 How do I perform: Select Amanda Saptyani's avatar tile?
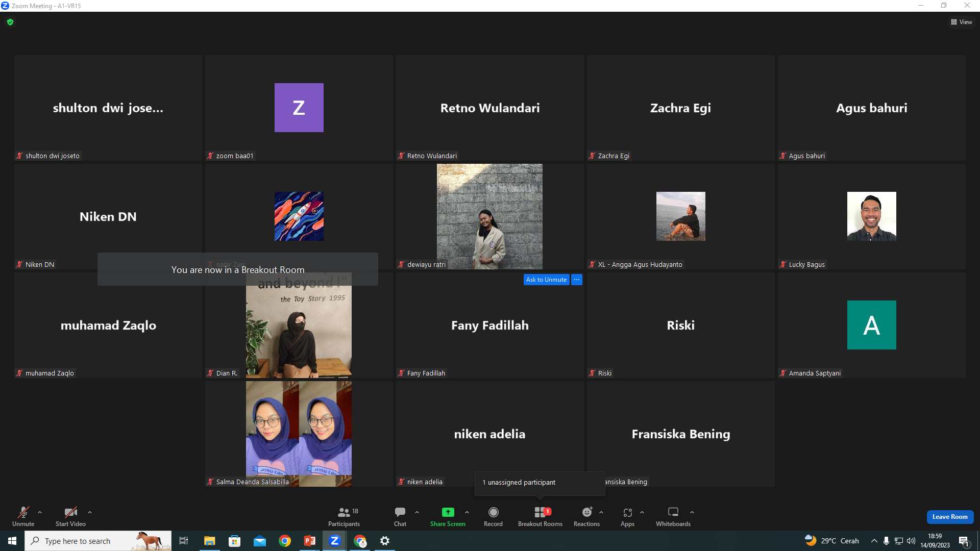[872, 325]
